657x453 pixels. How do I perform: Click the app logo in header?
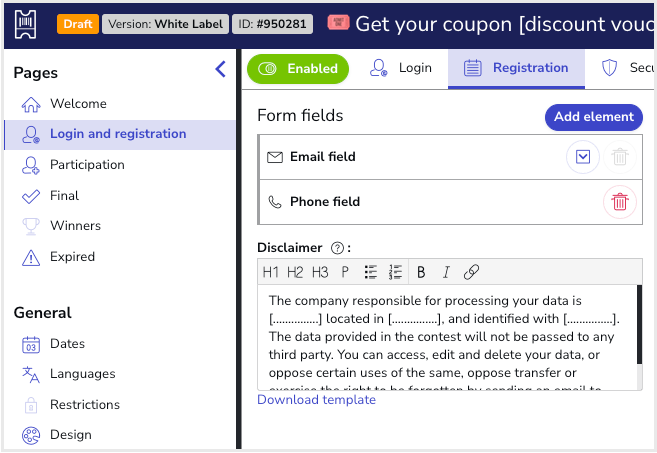[x=25, y=24]
